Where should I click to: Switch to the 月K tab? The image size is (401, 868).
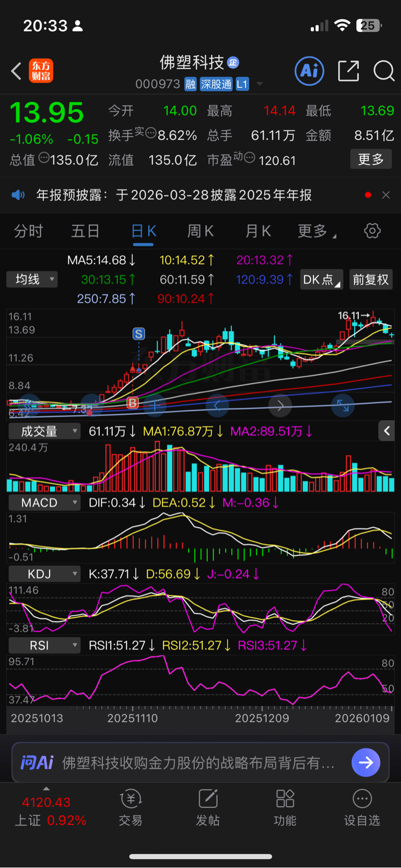(258, 231)
